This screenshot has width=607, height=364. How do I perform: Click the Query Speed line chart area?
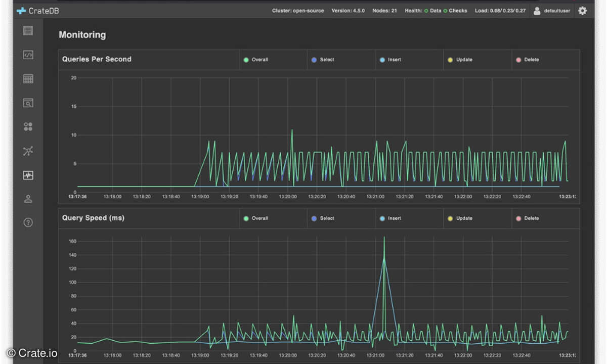pos(322,293)
